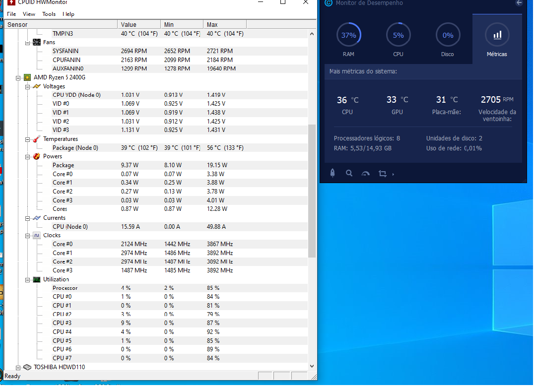This screenshot has width=535, height=392.
Task: Click the crop screenshot icon
Action: click(383, 174)
